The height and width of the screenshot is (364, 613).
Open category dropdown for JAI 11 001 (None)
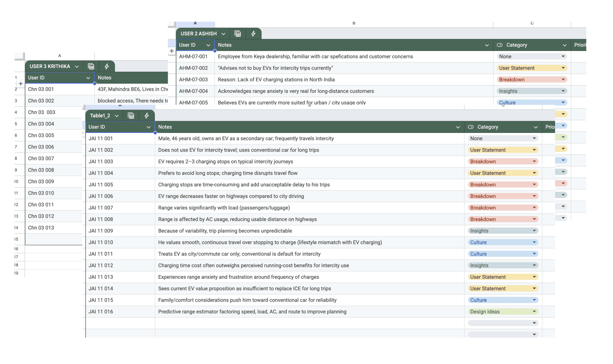click(503, 138)
